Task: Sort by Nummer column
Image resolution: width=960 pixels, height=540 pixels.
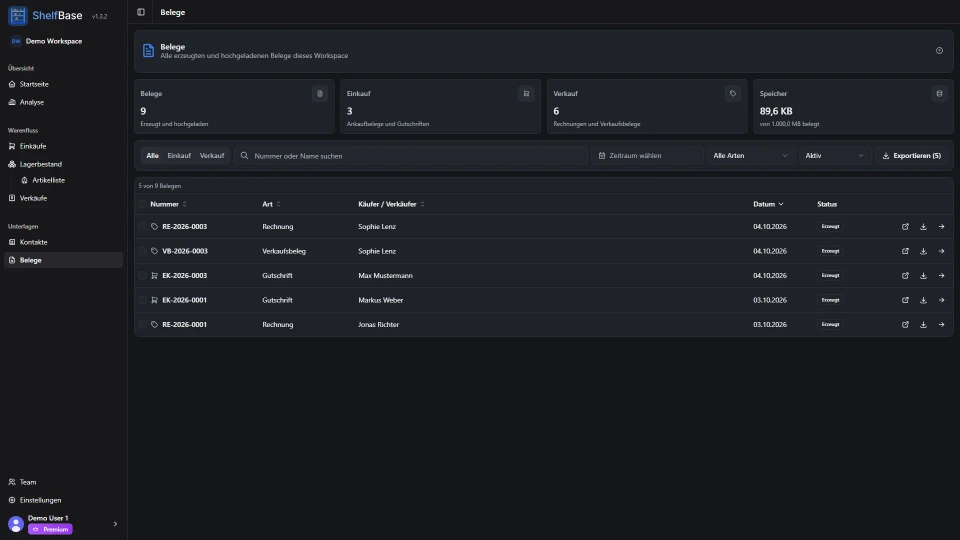Action: pos(168,204)
